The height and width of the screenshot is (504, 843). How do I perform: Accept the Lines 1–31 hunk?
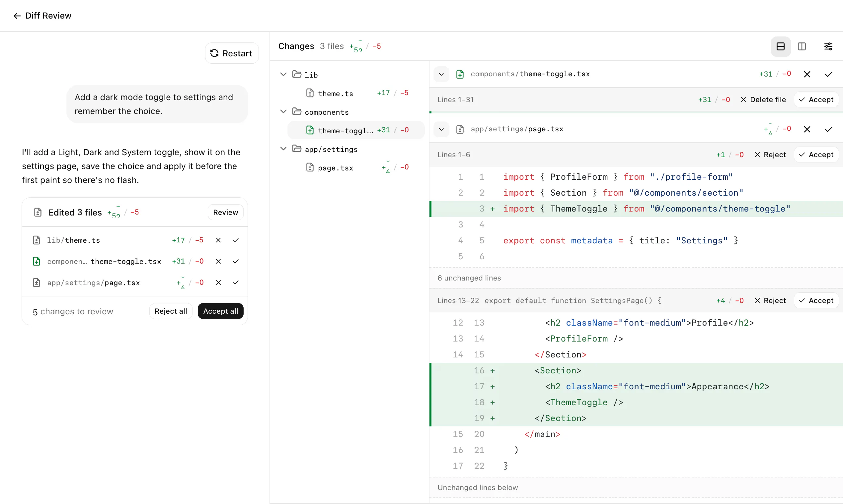tap(816, 99)
